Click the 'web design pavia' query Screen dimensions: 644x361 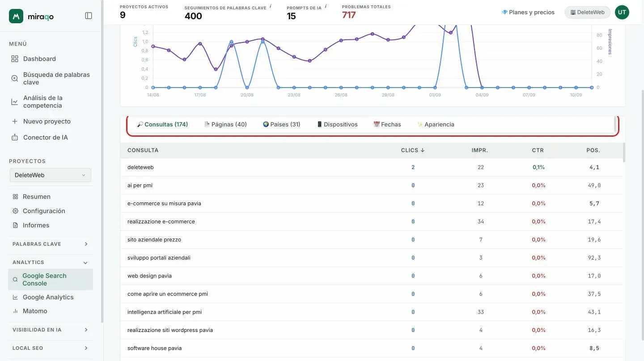click(149, 276)
